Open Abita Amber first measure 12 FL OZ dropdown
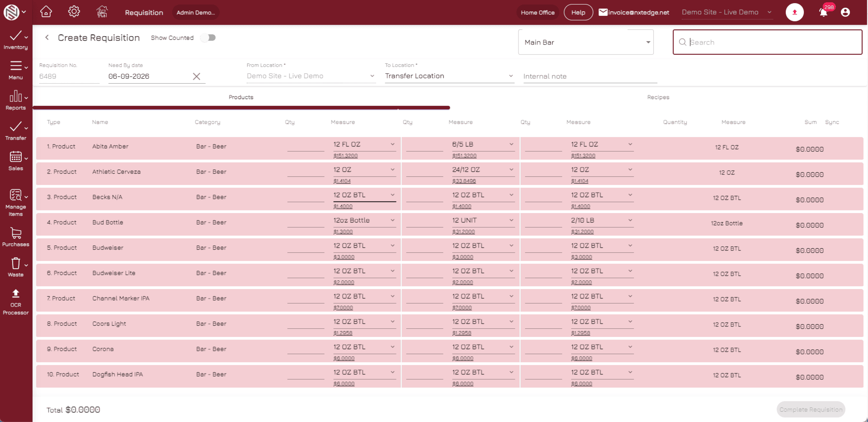The height and width of the screenshot is (422, 868). (x=364, y=144)
